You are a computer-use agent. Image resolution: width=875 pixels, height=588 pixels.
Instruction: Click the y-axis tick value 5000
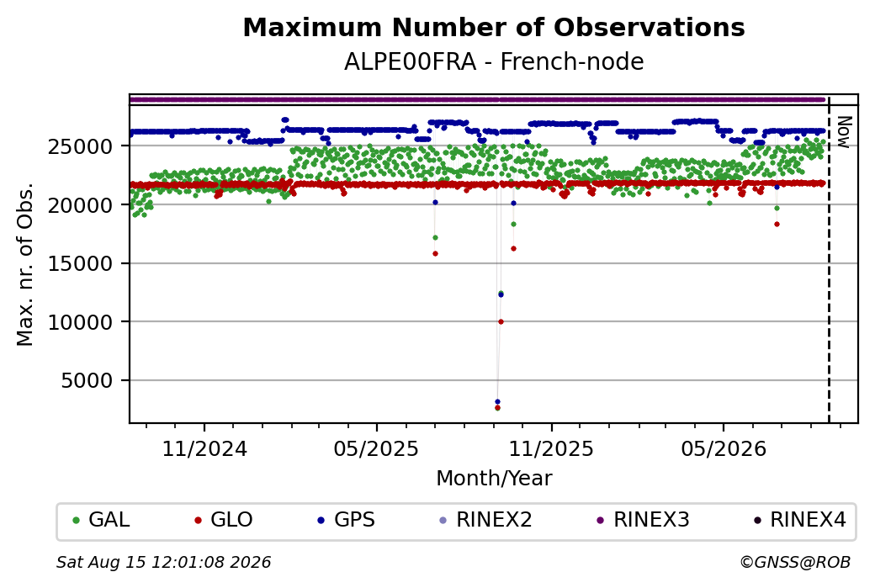[x=87, y=381]
